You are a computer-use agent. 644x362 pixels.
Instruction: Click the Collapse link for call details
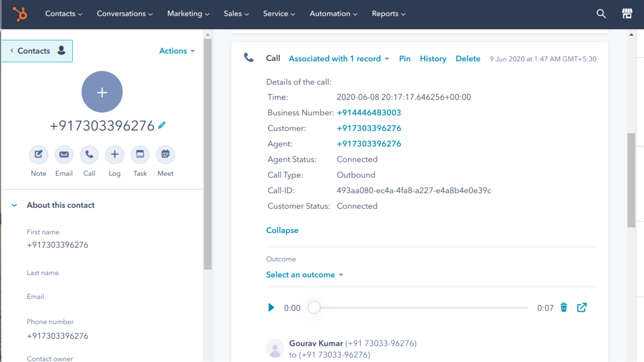(282, 230)
